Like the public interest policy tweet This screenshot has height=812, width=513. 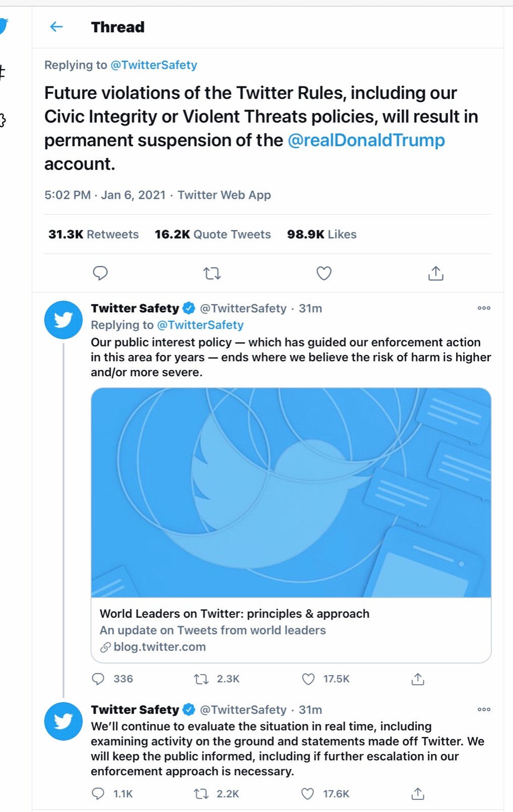click(x=308, y=679)
